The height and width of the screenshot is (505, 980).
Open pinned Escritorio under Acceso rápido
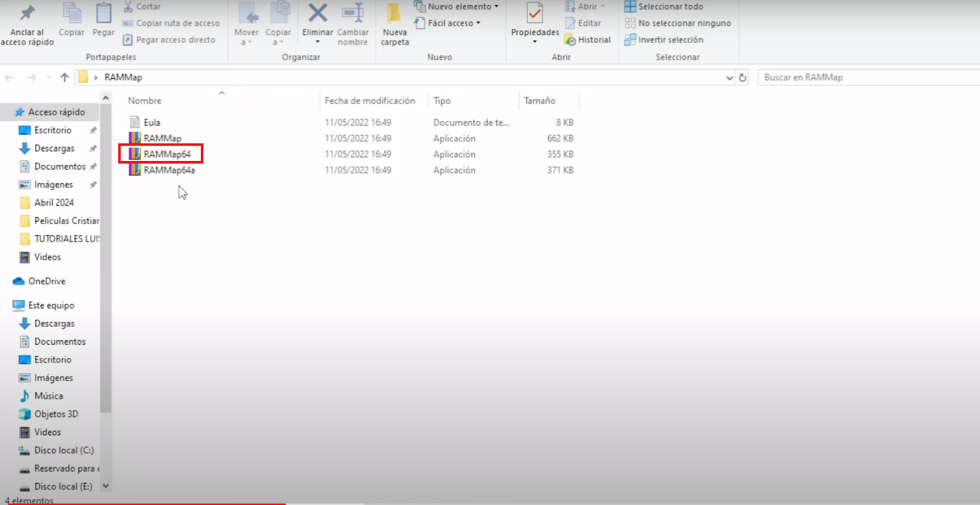click(x=53, y=130)
